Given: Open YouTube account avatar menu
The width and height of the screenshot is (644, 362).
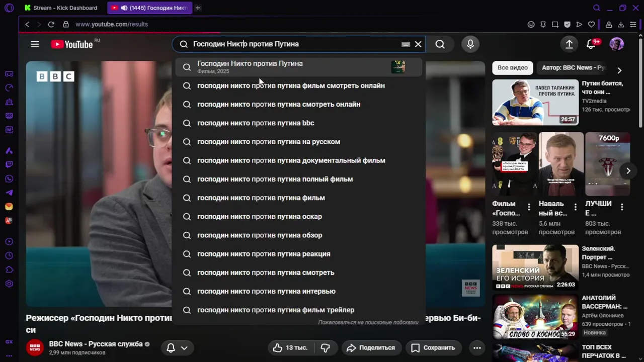Looking at the screenshot, I should point(616,44).
